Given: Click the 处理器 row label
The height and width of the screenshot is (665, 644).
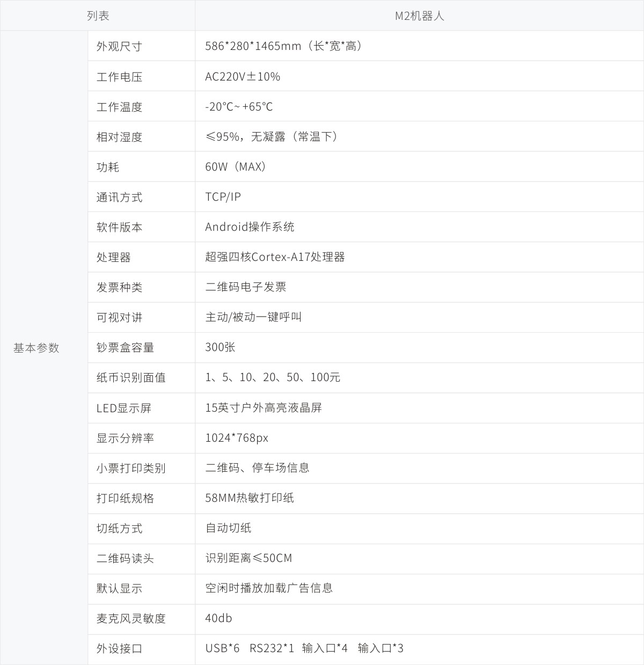Looking at the screenshot, I should 113,257.
